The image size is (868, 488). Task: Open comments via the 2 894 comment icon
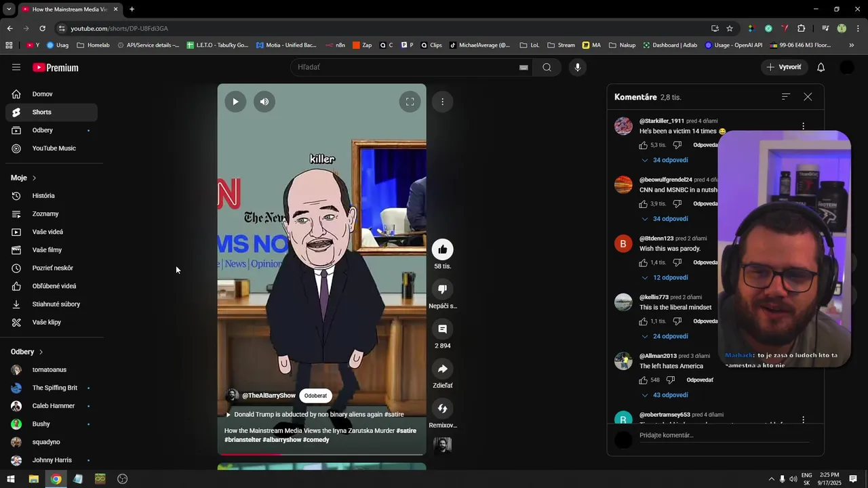point(442,329)
